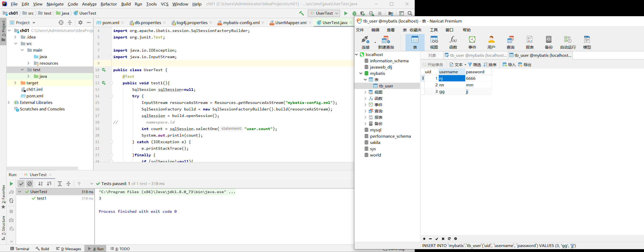Apply changes checkmark at Navicat bottom

click(x=437, y=239)
